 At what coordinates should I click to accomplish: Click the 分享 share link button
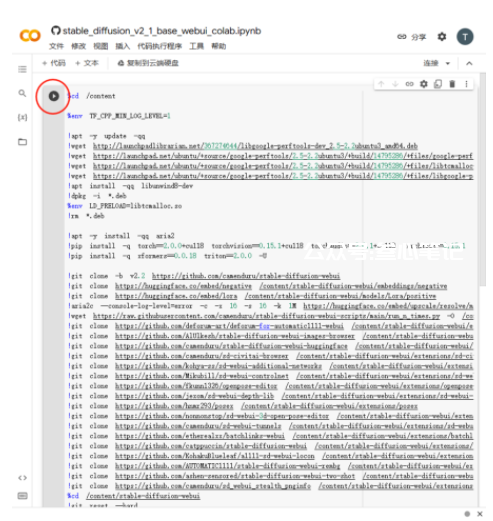click(412, 37)
